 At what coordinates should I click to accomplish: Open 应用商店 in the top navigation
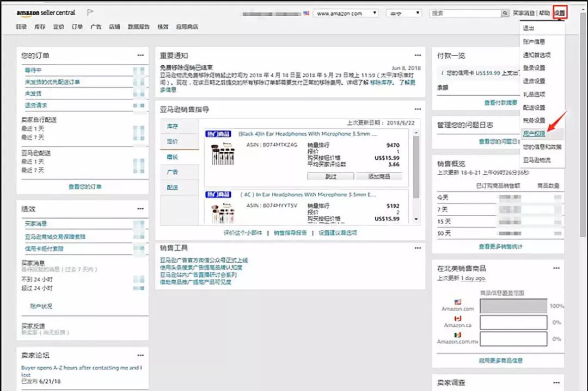(x=187, y=27)
